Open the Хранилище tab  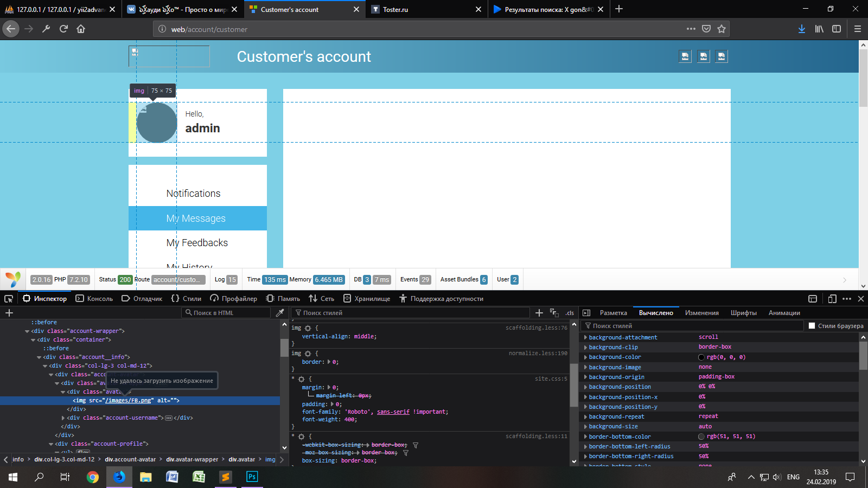[x=367, y=299]
